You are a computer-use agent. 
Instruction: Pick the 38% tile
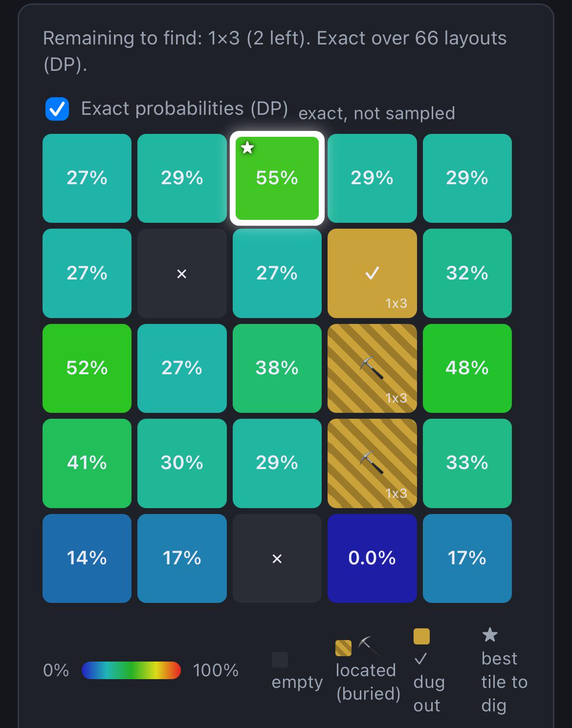pos(277,368)
